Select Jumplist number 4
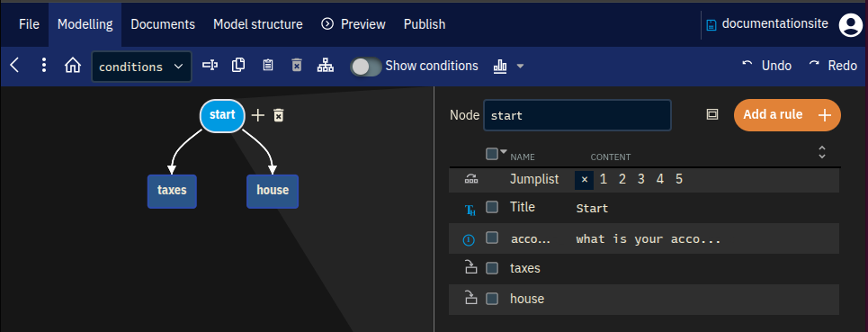 point(660,179)
